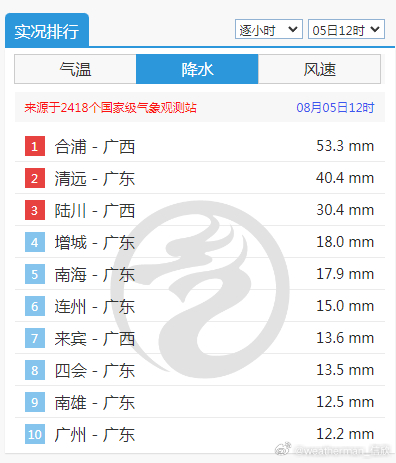Open the 05日12时 time dropdown

(346, 29)
